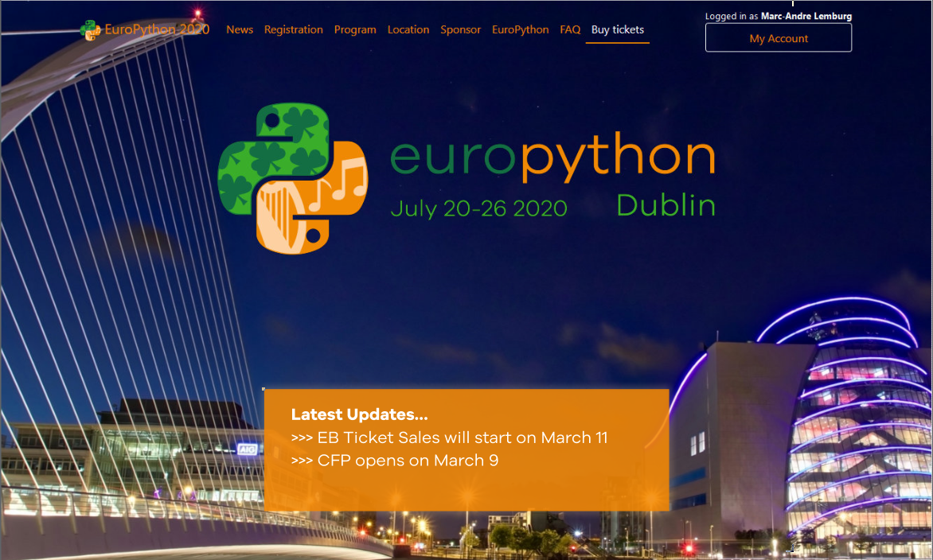This screenshot has height=560, width=933.
Task: Go to the Registration page
Action: tap(293, 29)
